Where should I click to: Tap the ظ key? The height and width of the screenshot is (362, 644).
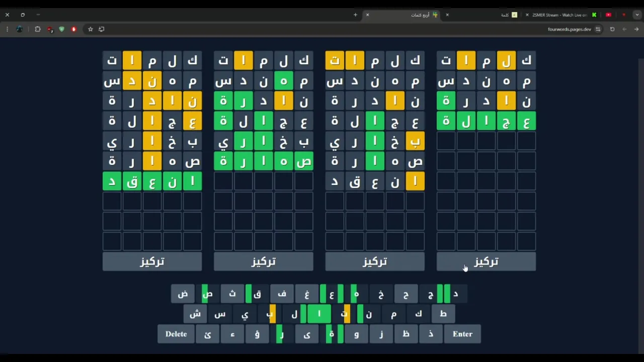pos(406,334)
